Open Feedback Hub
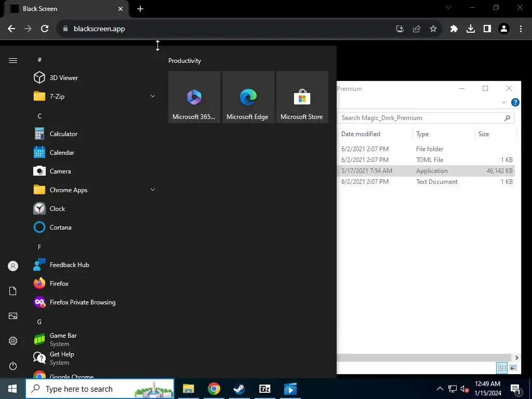The height and width of the screenshot is (399, 532). click(95, 264)
